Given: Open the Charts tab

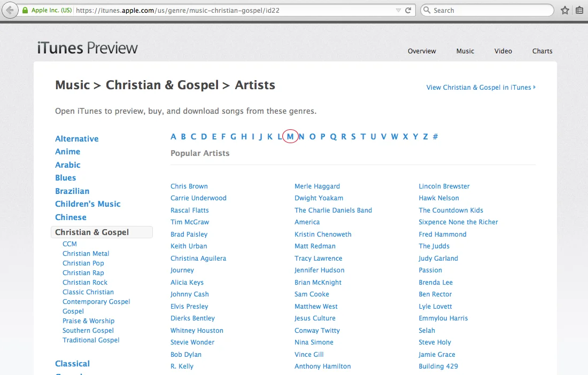Looking at the screenshot, I should coord(542,51).
